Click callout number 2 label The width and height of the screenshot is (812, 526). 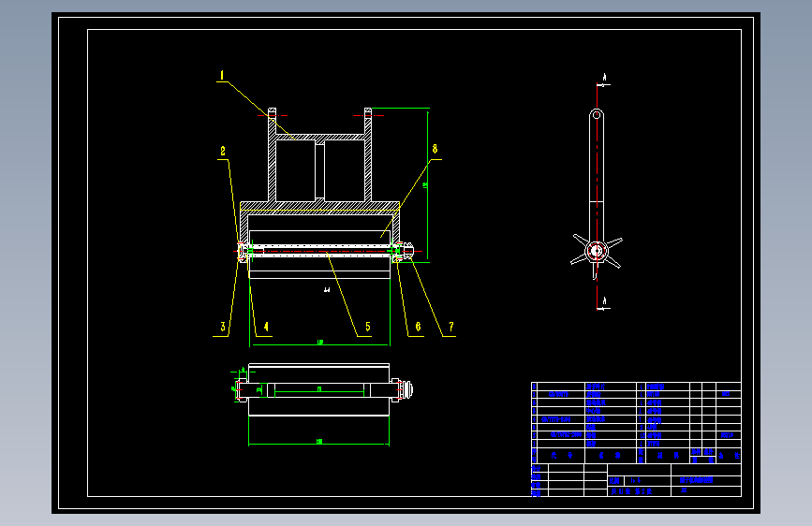click(223, 152)
